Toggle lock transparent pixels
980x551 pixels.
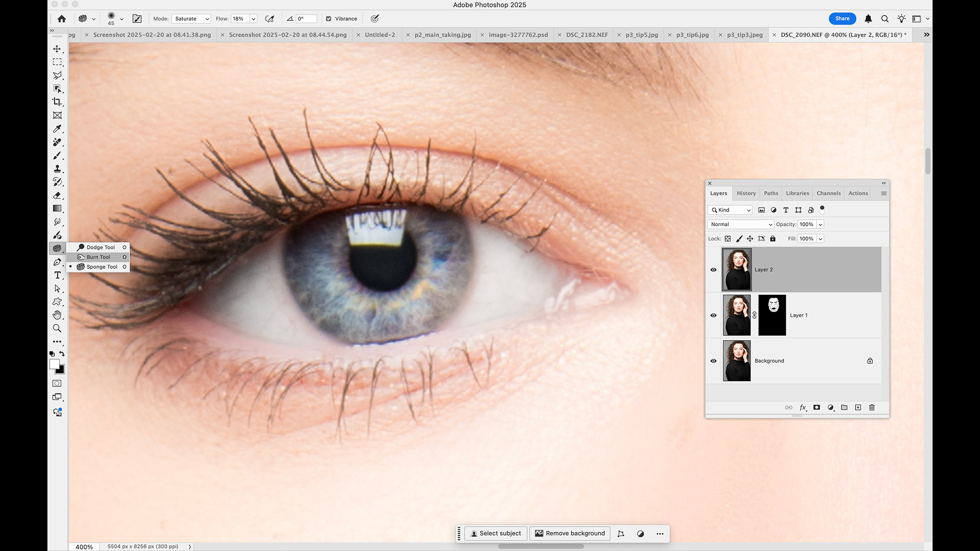click(x=728, y=239)
